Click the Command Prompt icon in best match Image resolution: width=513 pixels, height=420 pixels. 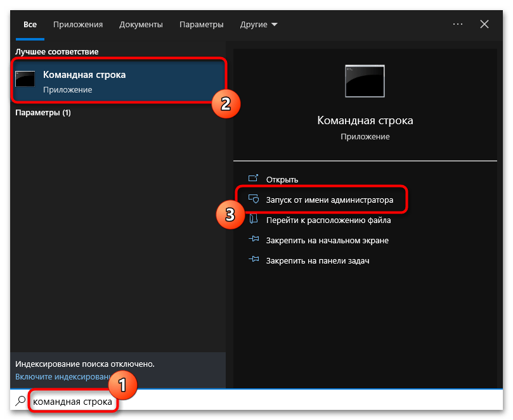25,79
